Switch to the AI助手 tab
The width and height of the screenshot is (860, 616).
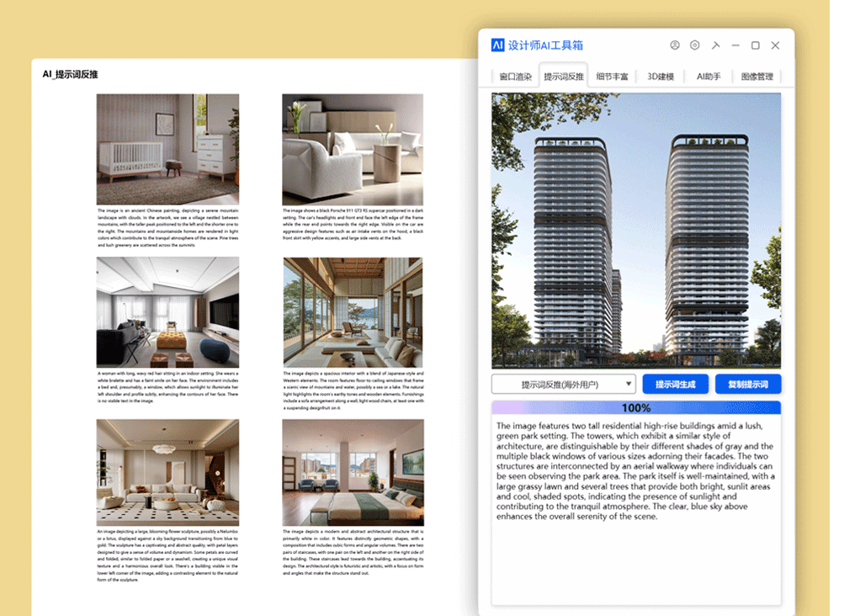[709, 77]
